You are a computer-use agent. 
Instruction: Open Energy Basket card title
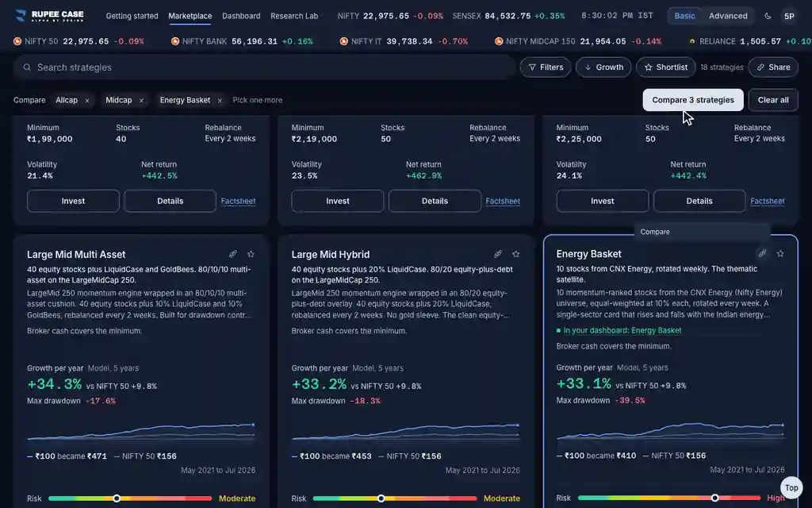pyautogui.click(x=589, y=254)
